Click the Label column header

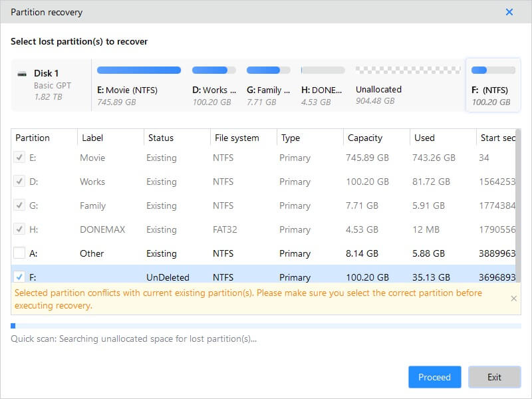pyautogui.click(x=110, y=138)
